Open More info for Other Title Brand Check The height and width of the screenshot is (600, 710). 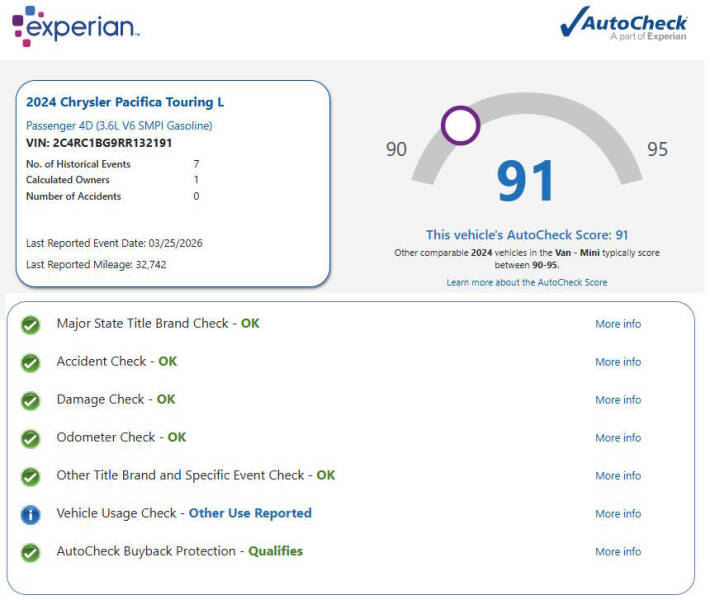(618, 476)
